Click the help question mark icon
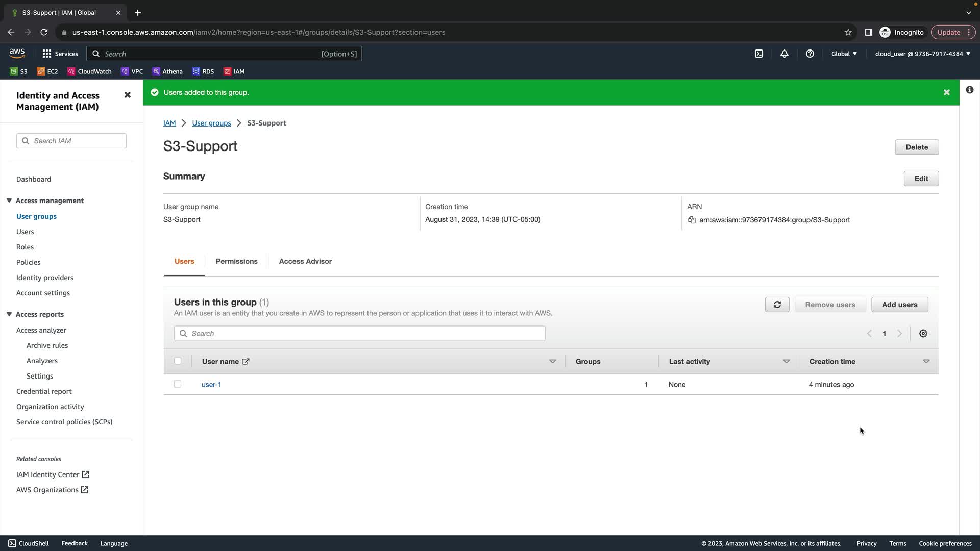 pos(810,54)
